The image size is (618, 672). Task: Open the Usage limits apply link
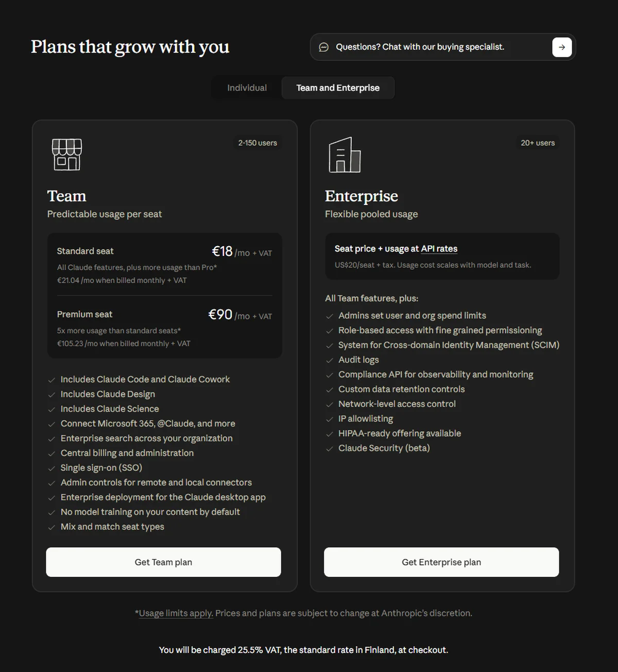pyautogui.click(x=176, y=613)
